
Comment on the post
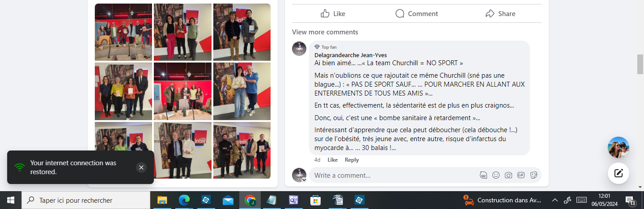pyautogui.click(x=417, y=14)
